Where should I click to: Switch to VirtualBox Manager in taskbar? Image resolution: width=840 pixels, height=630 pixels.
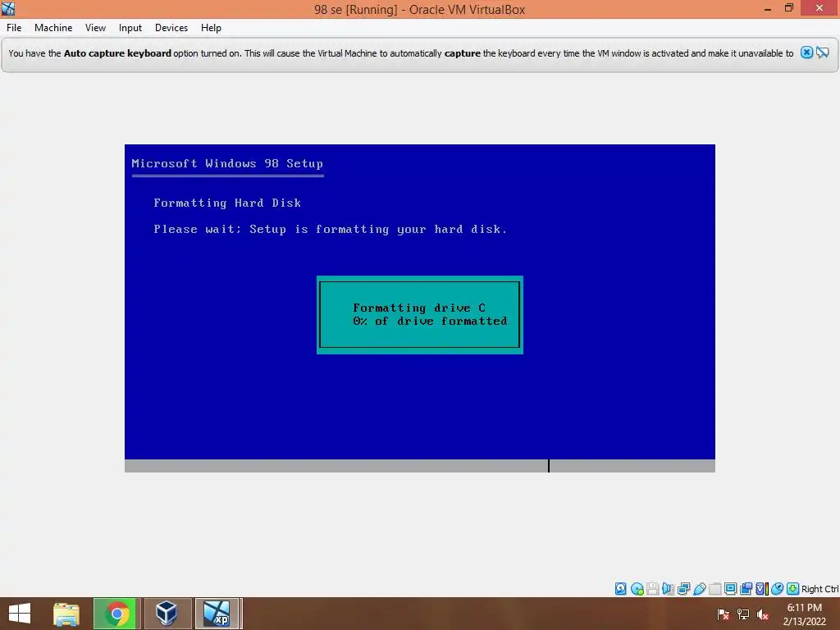(167, 614)
